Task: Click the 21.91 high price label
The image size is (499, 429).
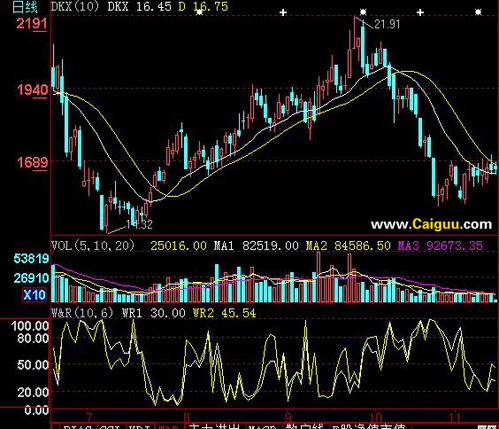Action: [387, 24]
